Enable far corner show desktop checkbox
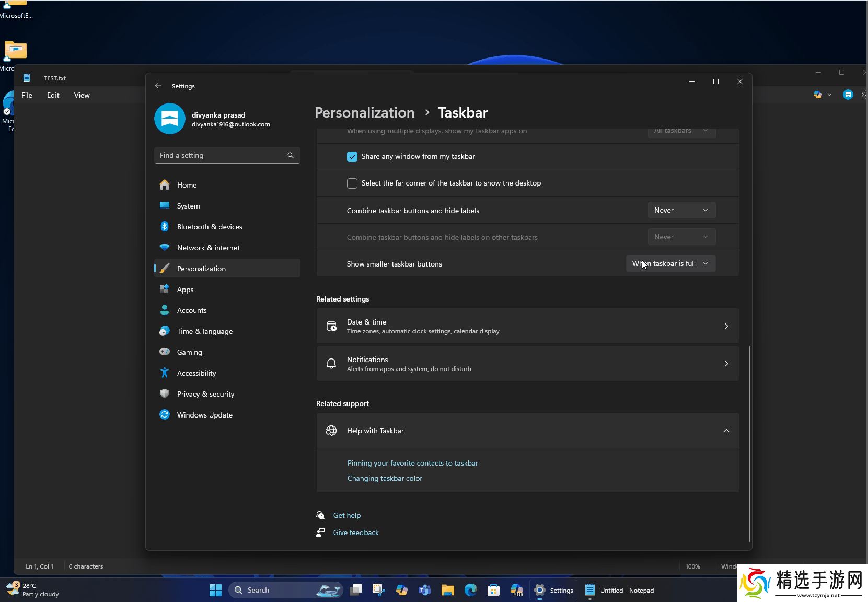Viewport: 868px width, 602px height. (352, 183)
